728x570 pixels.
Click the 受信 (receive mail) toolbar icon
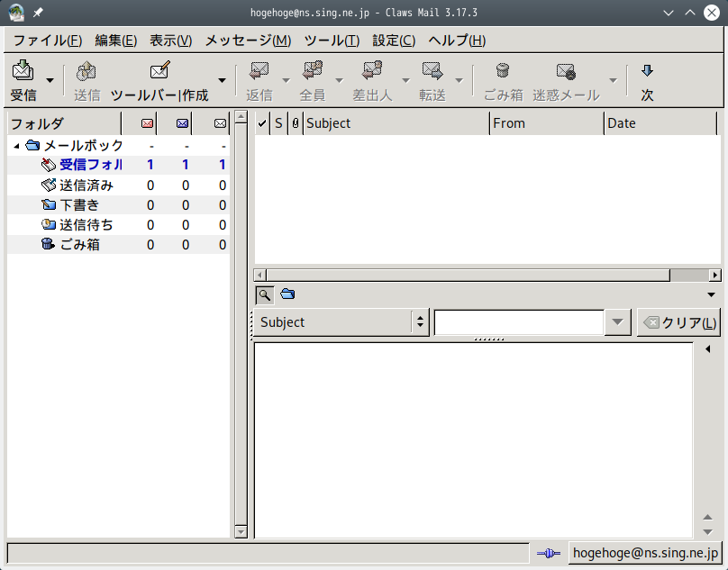(23, 70)
